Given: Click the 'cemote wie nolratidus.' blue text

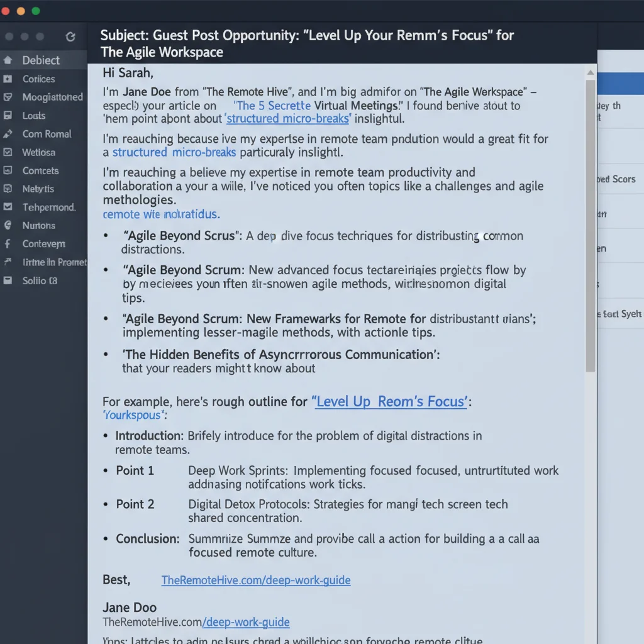Looking at the screenshot, I should [x=162, y=214].
